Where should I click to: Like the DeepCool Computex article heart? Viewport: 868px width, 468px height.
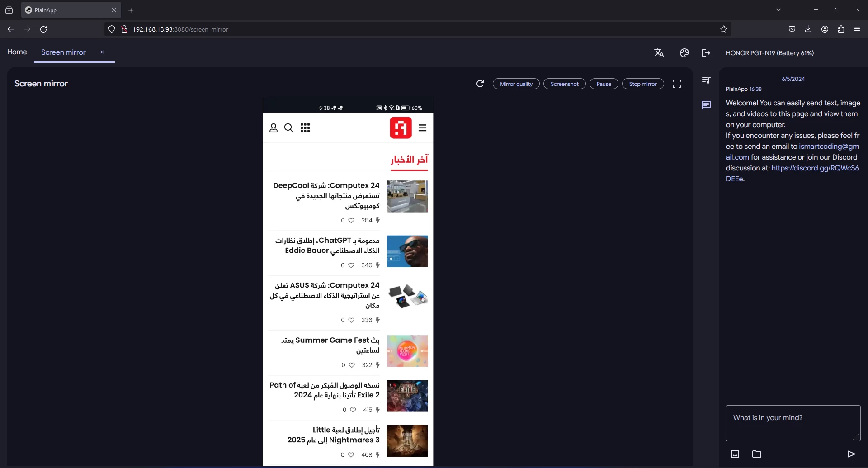coord(351,221)
